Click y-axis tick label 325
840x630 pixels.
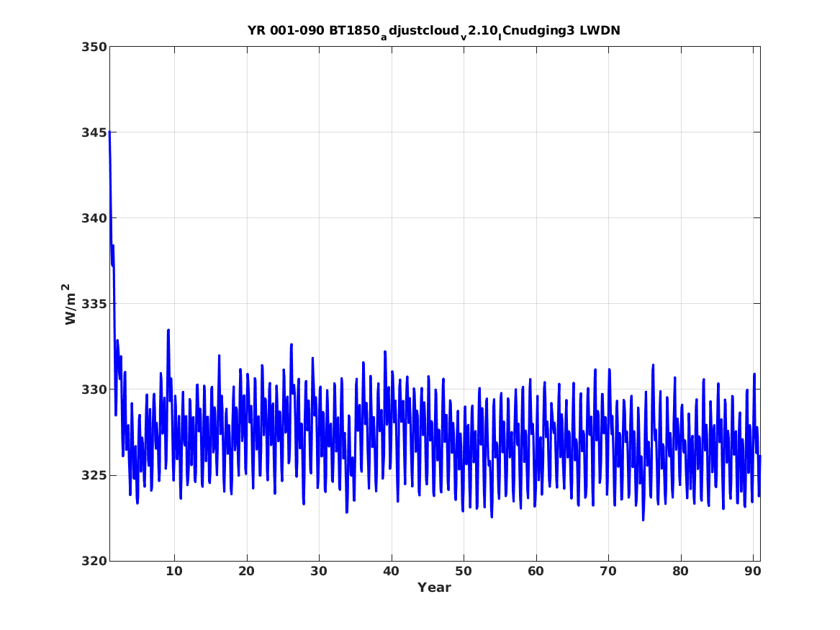click(x=94, y=475)
